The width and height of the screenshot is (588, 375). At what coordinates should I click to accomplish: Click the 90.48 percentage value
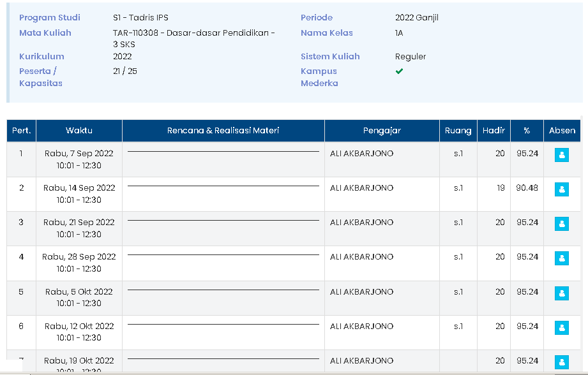point(527,188)
